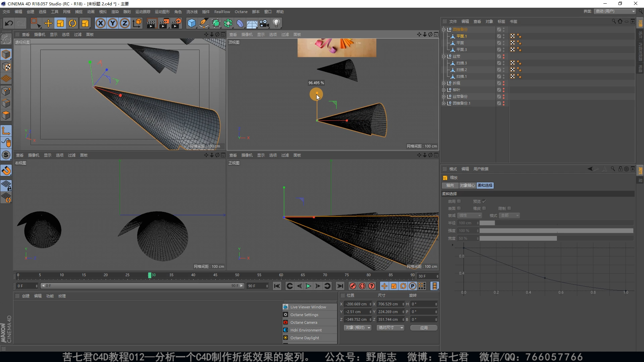Open the 绝对尺寸 size dropdown
This screenshot has width=644, height=362.
click(x=390, y=327)
